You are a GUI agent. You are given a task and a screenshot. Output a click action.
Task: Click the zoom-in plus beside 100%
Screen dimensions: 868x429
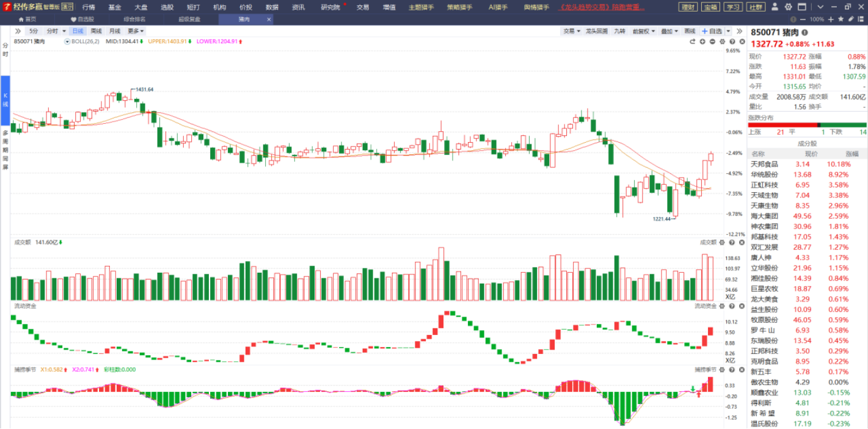(x=831, y=20)
